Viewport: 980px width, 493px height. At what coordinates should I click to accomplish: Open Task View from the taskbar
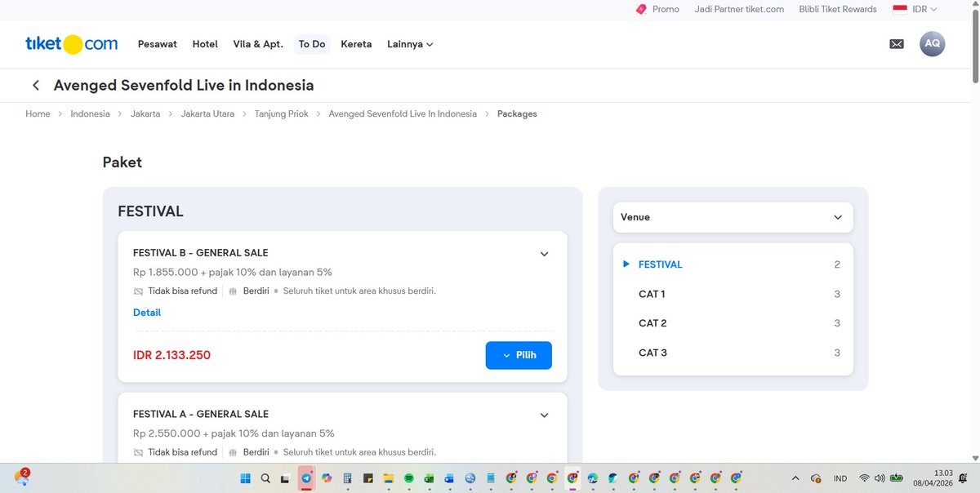[x=285, y=478]
